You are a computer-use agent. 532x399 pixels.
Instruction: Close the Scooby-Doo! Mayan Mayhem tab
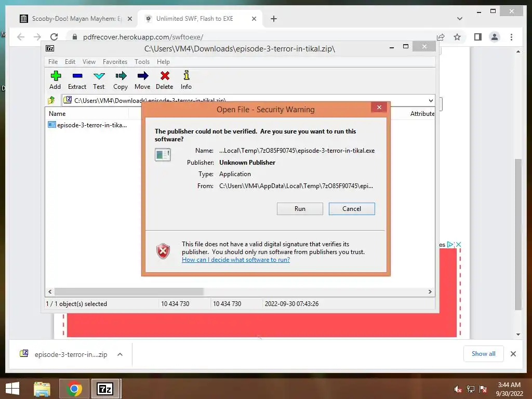(x=129, y=19)
